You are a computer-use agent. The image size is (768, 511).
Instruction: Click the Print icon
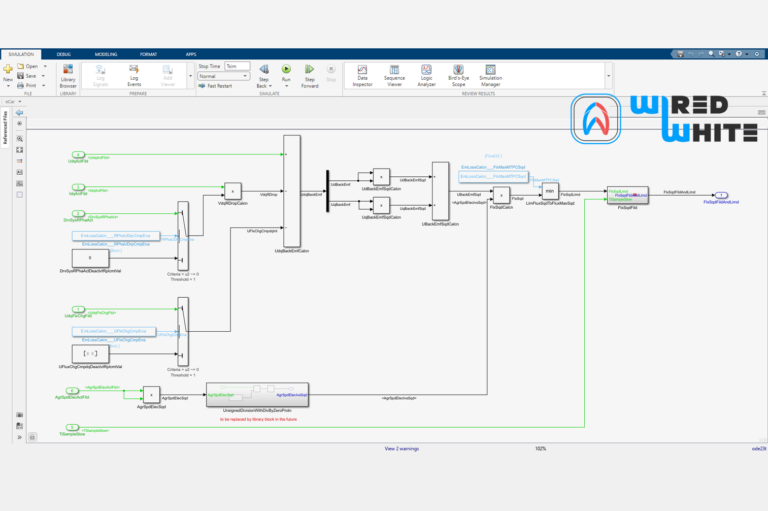(21, 85)
